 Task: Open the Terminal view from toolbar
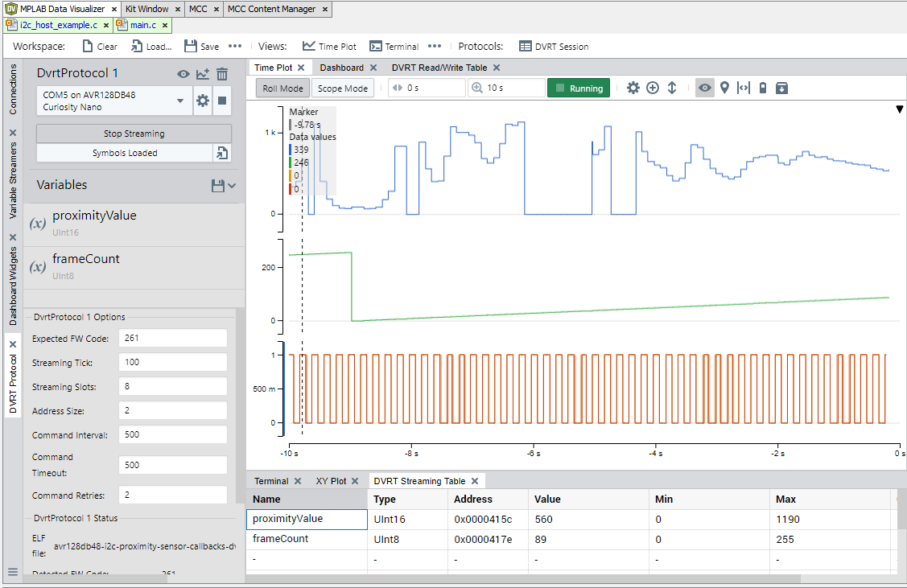394,47
